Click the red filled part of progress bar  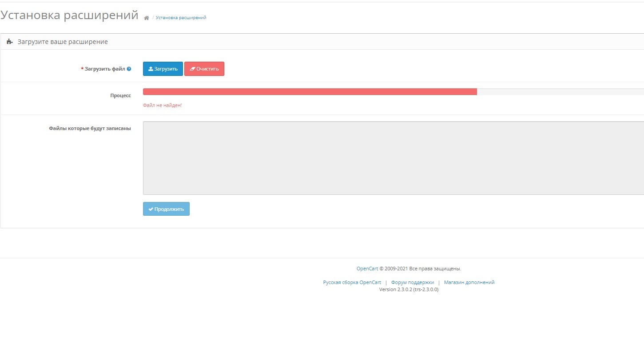pyautogui.click(x=310, y=91)
